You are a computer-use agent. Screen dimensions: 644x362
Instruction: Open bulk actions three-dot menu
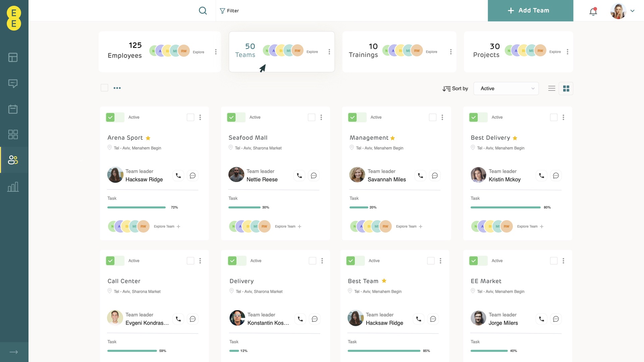pos(117,88)
